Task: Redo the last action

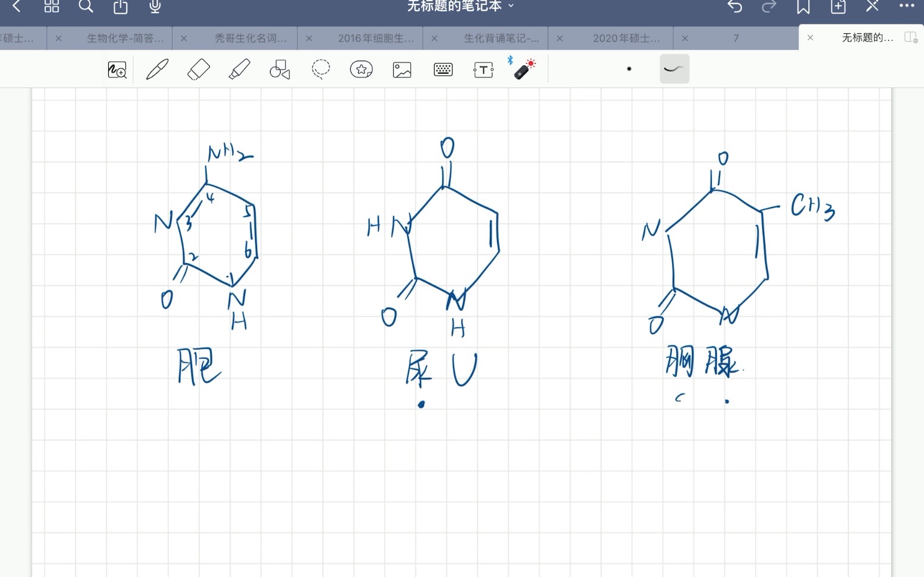Action: 769,7
